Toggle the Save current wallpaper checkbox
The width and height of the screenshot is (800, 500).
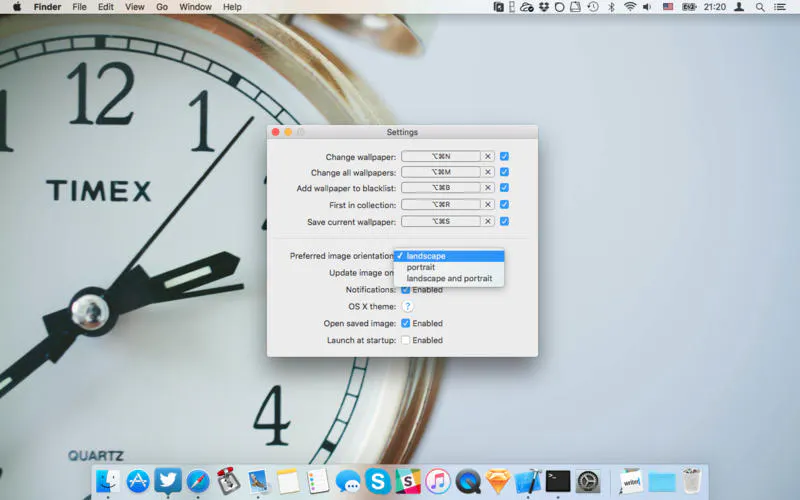504,221
